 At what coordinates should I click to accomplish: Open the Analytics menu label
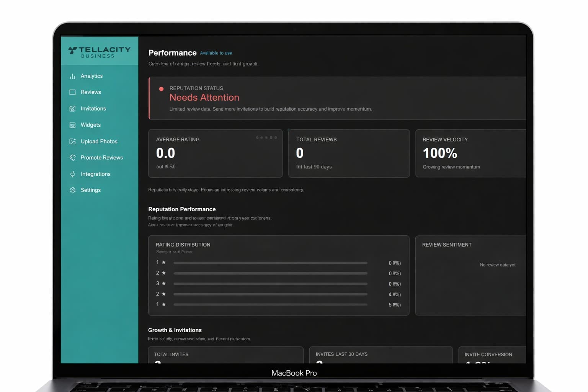[x=91, y=76]
